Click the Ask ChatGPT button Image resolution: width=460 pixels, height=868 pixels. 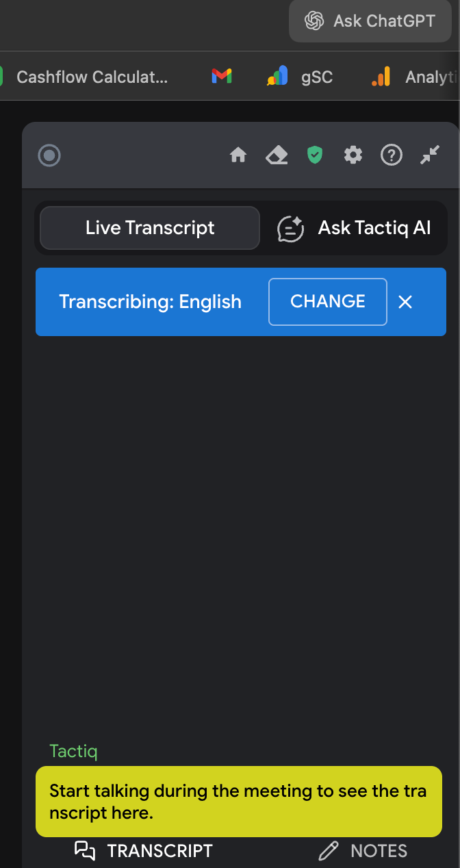(370, 21)
